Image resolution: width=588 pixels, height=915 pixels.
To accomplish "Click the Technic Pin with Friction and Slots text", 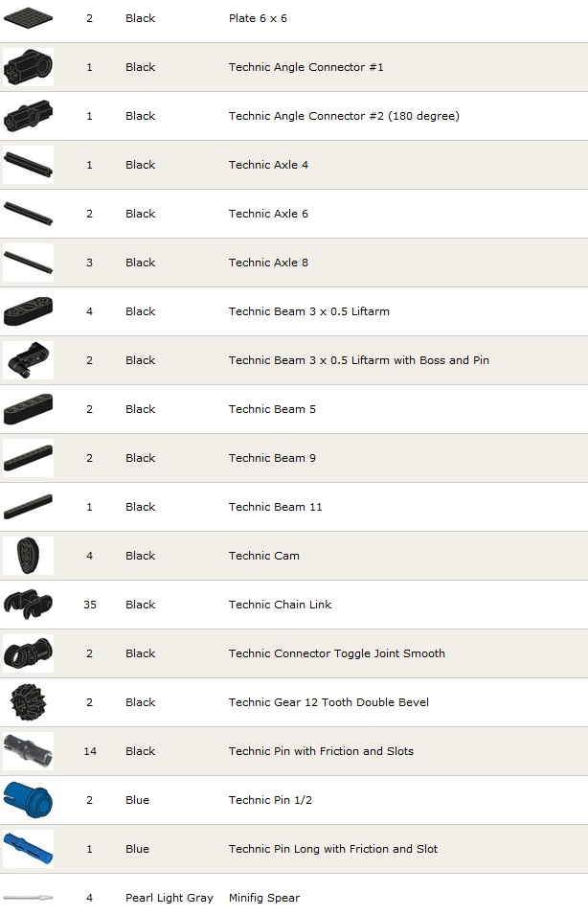I will pos(321,751).
